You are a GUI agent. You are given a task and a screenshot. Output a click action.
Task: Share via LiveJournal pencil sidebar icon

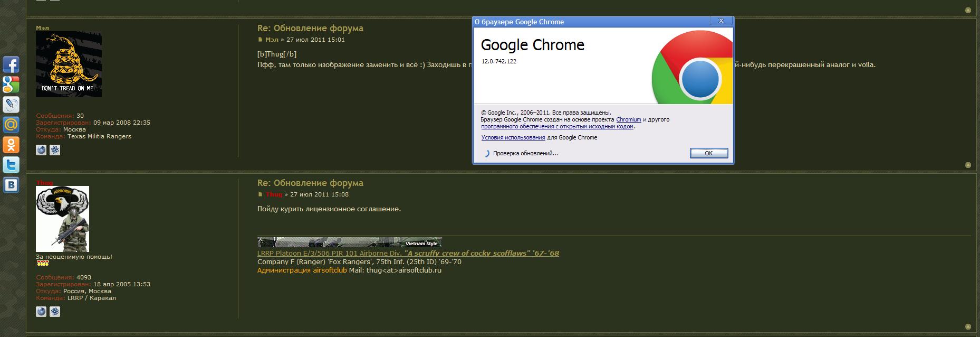tap(11, 105)
